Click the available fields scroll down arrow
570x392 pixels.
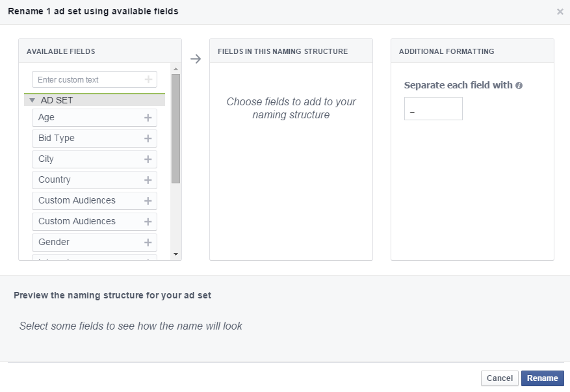(175, 254)
